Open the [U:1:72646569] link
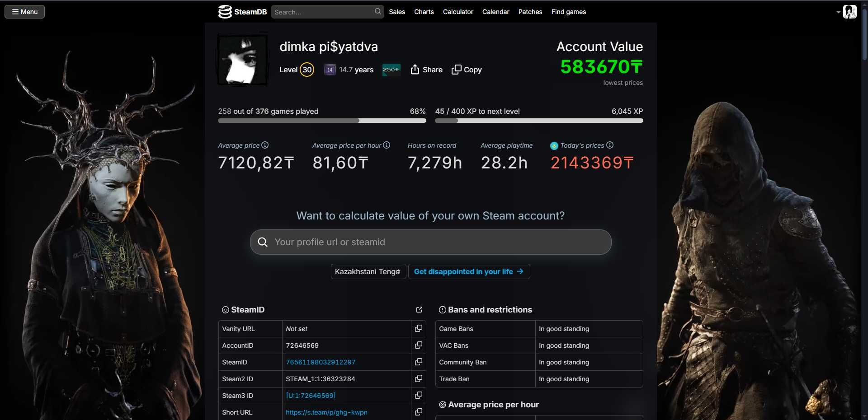Image resolution: width=868 pixels, height=420 pixels. click(311, 396)
